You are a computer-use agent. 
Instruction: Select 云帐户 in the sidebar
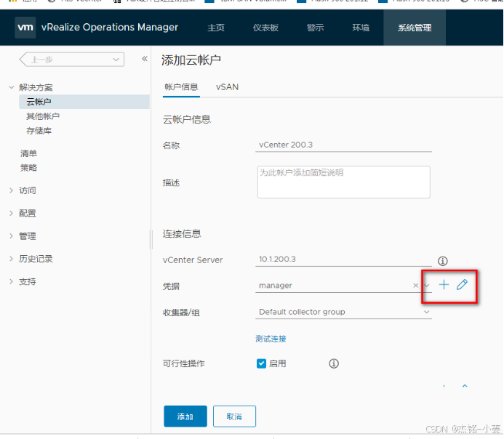tap(84, 102)
